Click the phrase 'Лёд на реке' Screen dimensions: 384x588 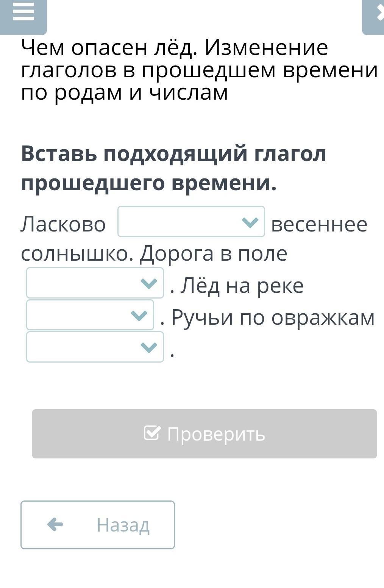[242, 286]
